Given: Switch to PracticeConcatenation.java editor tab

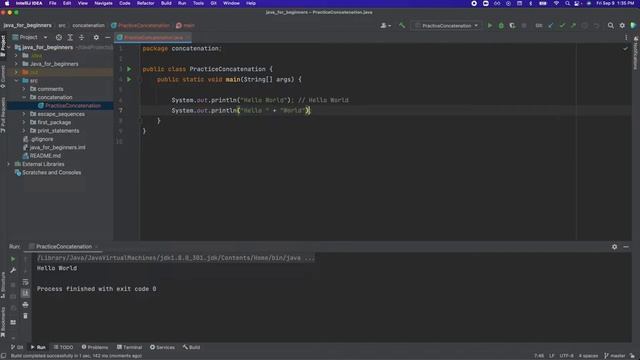Looking at the screenshot, I should pyautogui.click(x=153, y=38).
